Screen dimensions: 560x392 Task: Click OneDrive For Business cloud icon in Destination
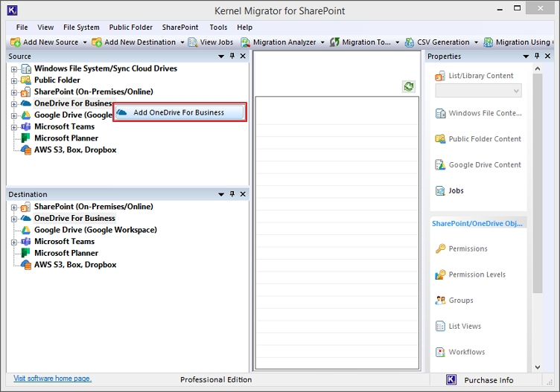26,218
